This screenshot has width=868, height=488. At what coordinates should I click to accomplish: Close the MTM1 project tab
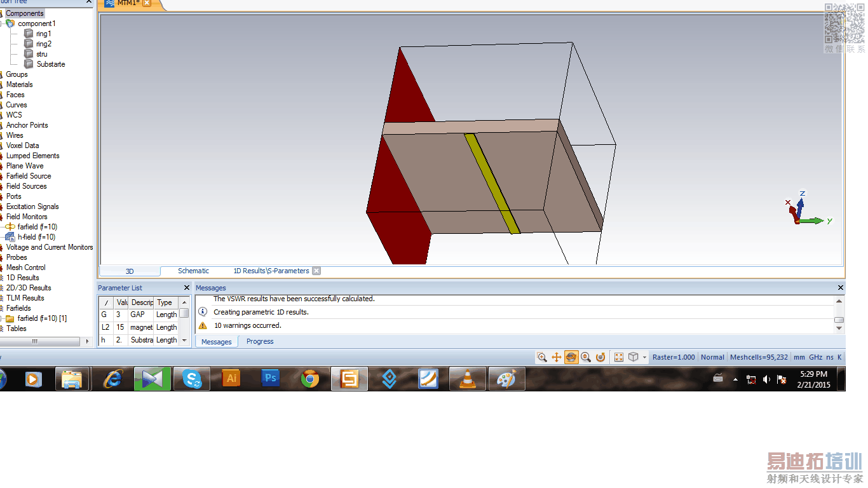pos(147,3)
